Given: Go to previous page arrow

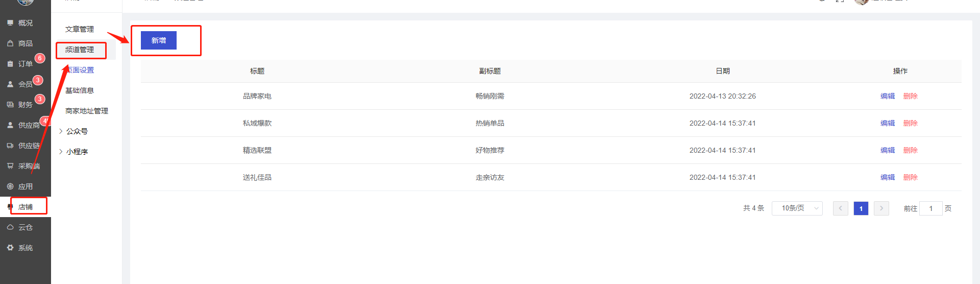Looking at the screenshot, I should [841, 208].
